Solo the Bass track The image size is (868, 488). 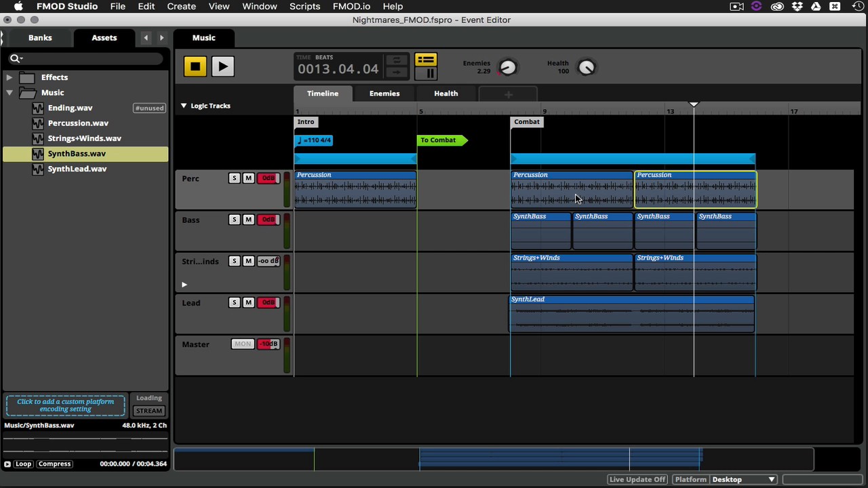(x=234, y=220)
